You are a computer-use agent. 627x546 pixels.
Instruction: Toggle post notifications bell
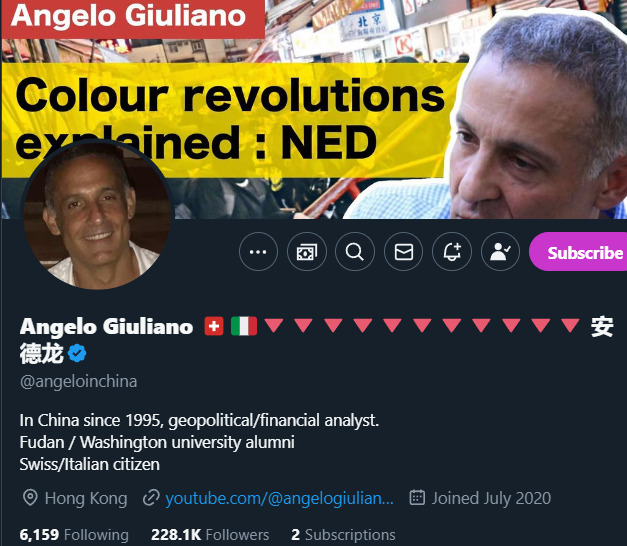point(452,252)
